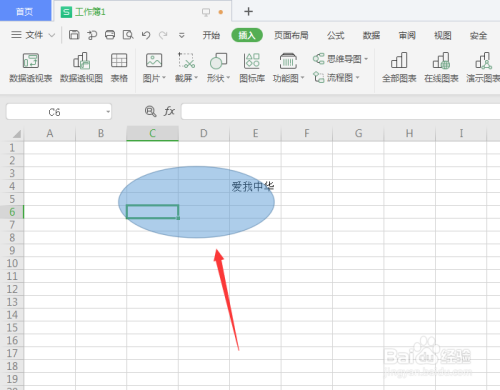This screenshot has width=500, height=390.
Task: Expand the 图片 dropdown arrow
Action: 164,78
